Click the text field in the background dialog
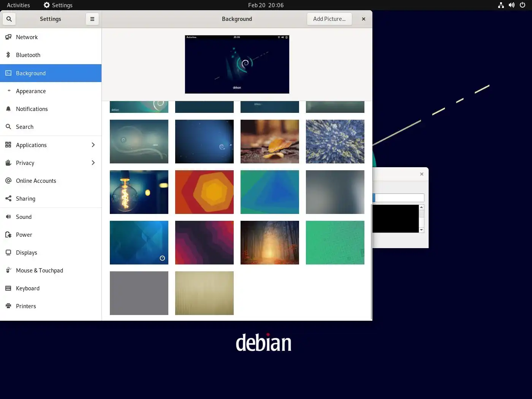Screen dimensions: 532x399 [398, 198]
